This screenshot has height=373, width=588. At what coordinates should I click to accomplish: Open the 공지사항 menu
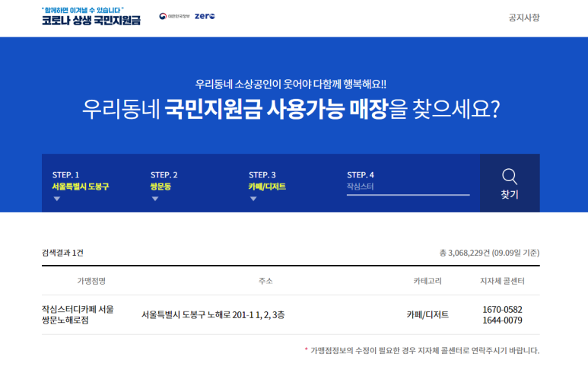coord(524,18)
